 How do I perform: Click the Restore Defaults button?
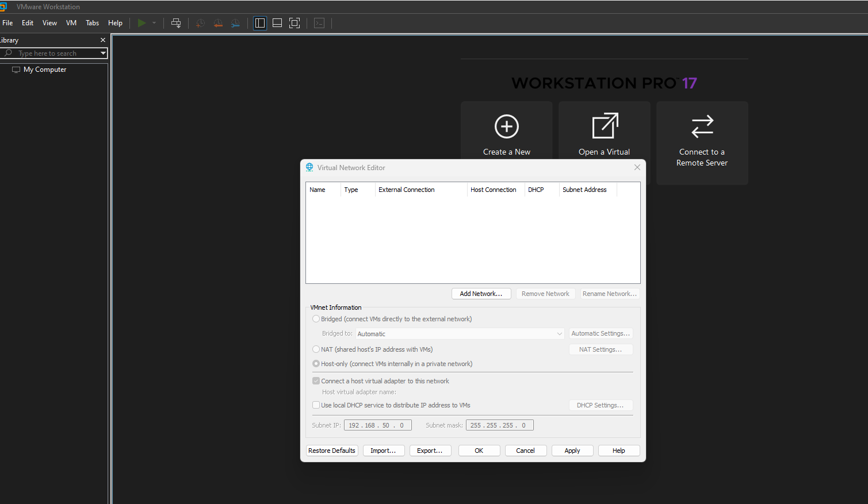(x=332, y=451)
